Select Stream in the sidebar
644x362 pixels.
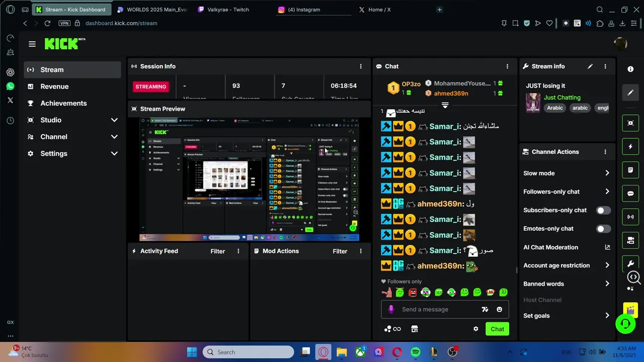[x=72, y=70]
